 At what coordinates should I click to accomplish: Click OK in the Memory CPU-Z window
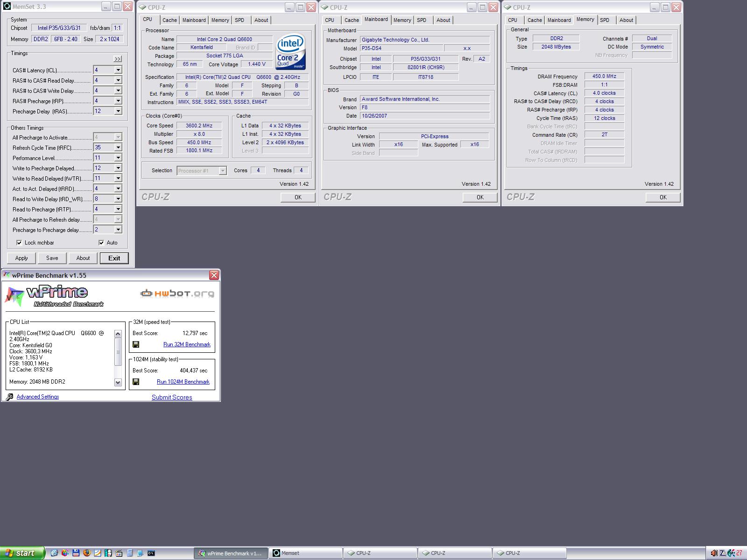(663, 197)
